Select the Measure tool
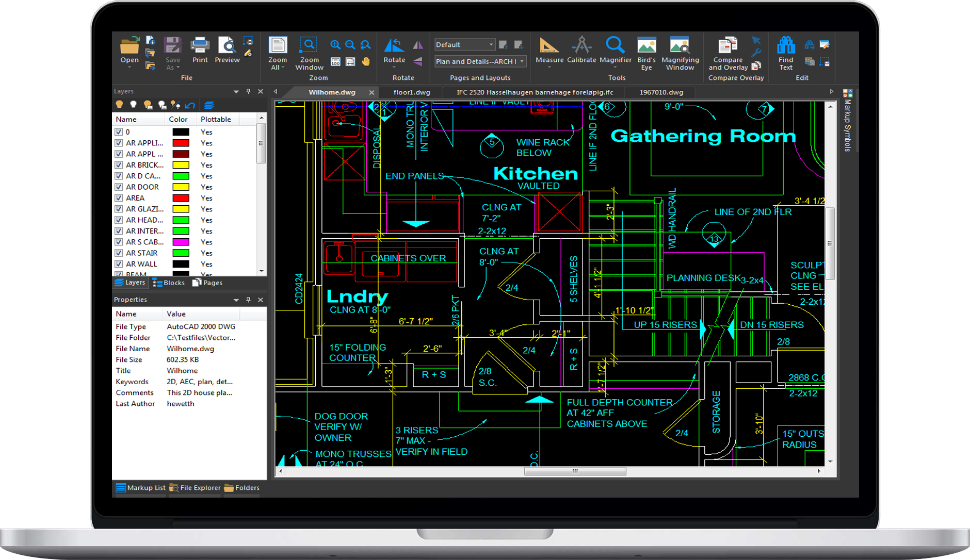The height and width of the screenshot is (560, 970). pyautogui.click(x=549, y=45)
